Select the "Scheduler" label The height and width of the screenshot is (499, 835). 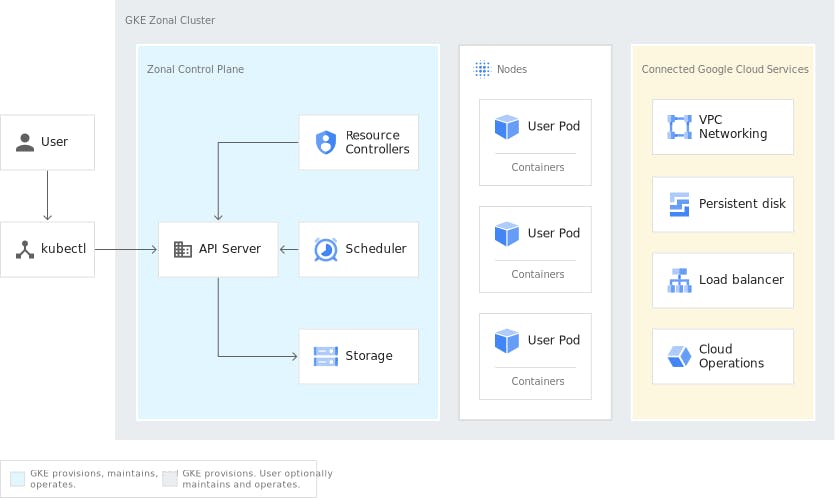376,249
